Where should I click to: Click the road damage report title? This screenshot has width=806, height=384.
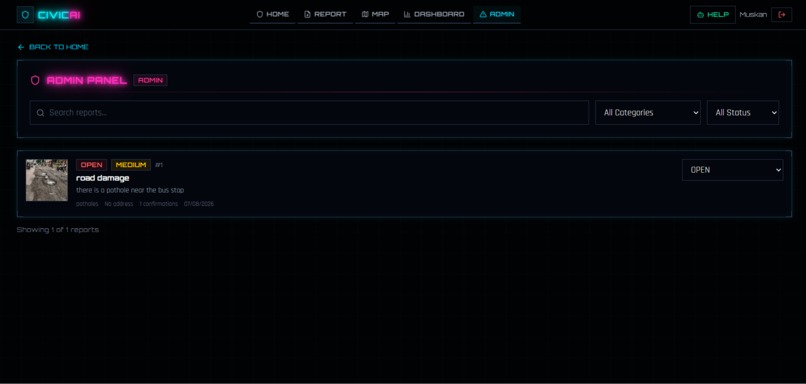(x=103, y=178)
